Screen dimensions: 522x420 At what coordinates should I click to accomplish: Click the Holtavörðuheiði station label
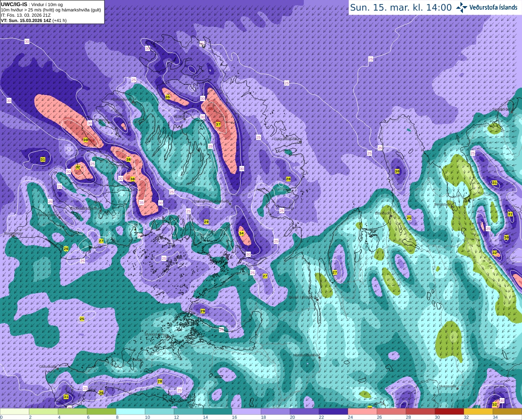(306, 355)
